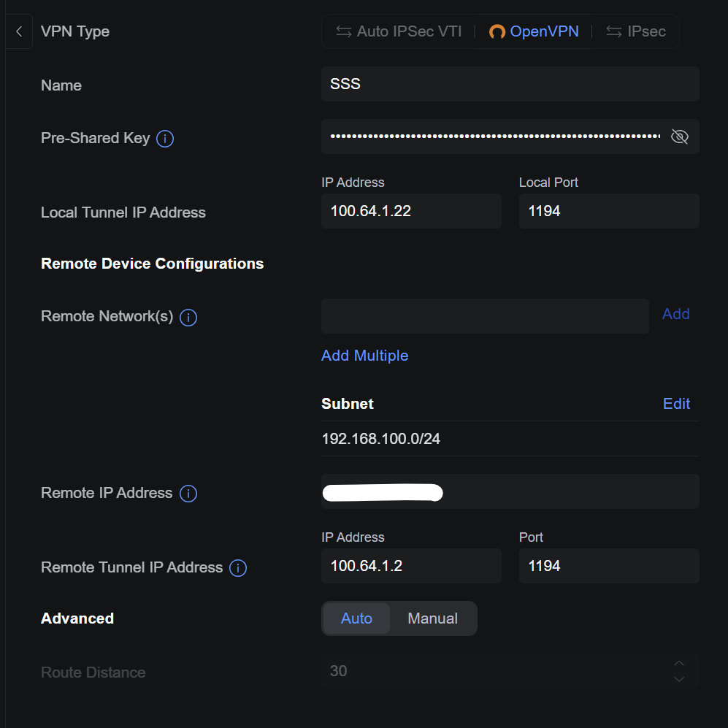Click the Remote Network(s) info icon

pos(188,318)
